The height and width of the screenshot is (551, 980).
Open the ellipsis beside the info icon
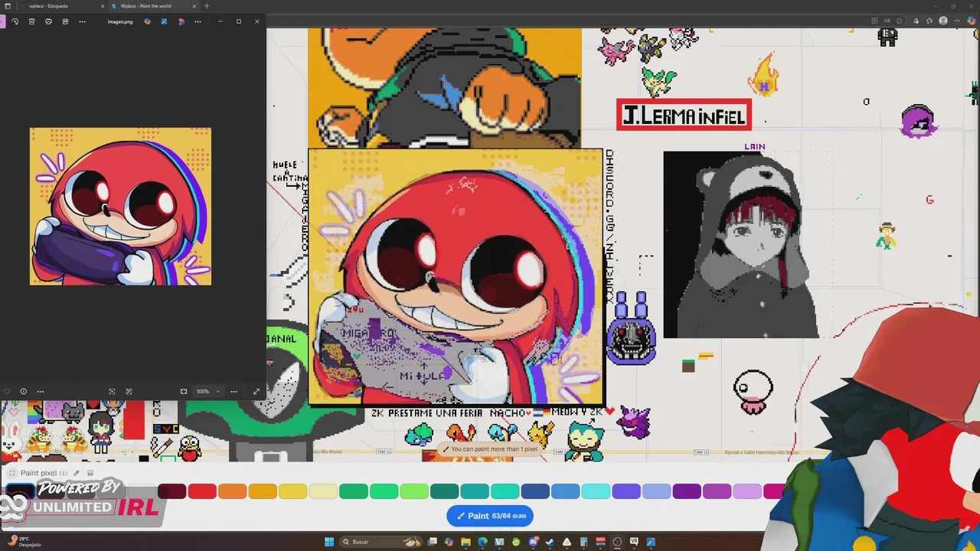(x=41, y=391)
